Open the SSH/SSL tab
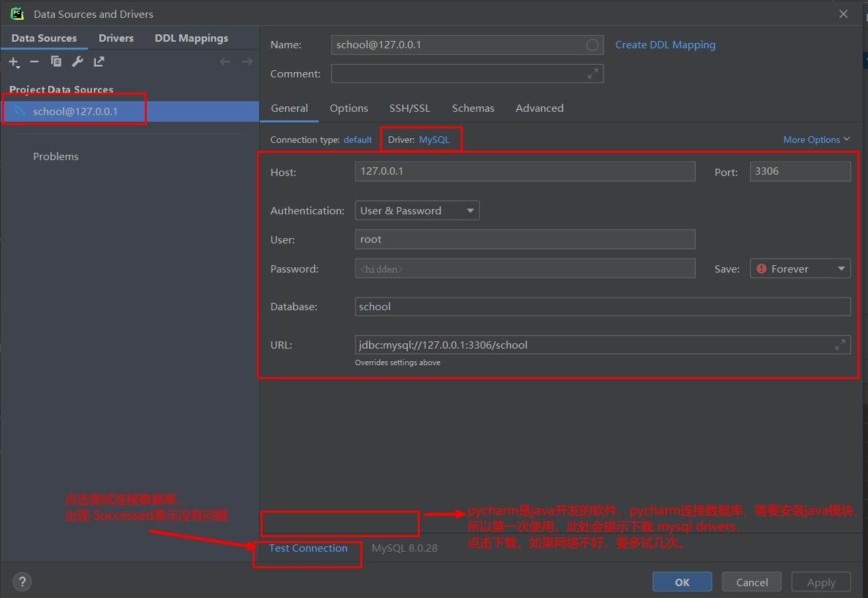 [x=410, y=108]
